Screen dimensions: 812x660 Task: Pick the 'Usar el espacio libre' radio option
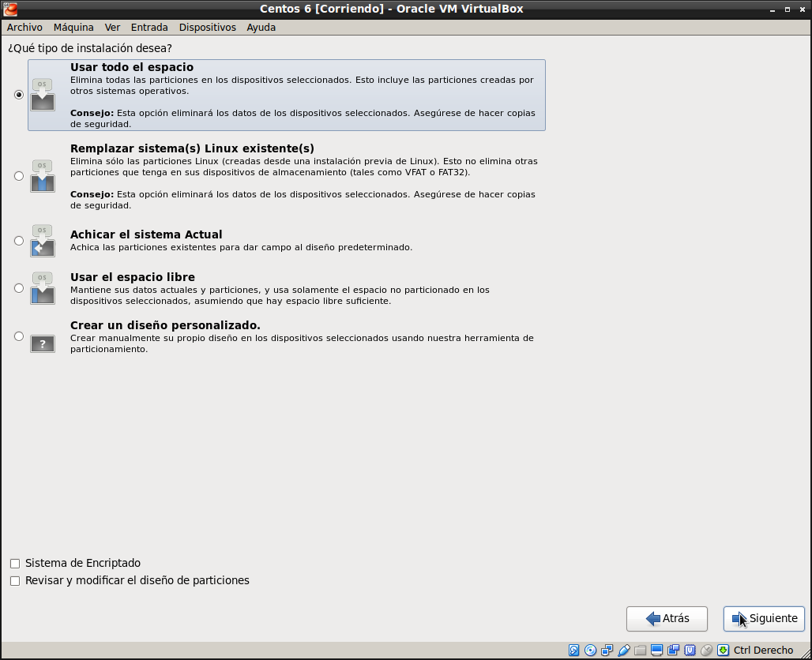[x=19, y=288]
